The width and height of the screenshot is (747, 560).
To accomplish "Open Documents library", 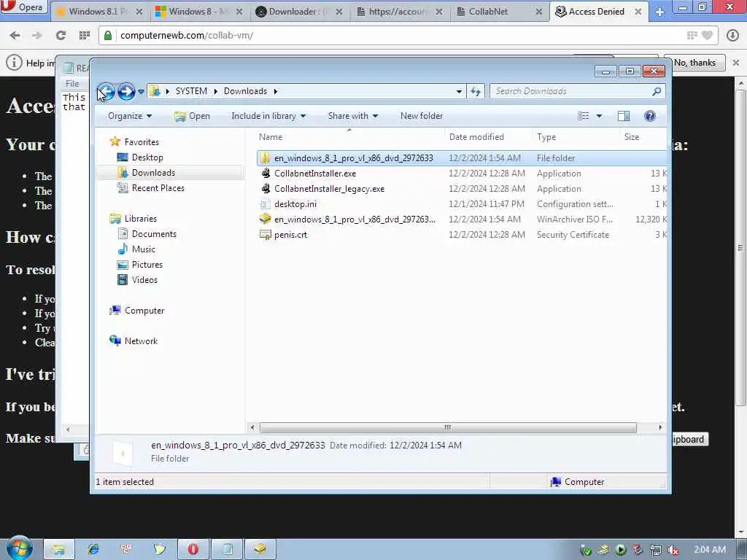I will [154, 233].
